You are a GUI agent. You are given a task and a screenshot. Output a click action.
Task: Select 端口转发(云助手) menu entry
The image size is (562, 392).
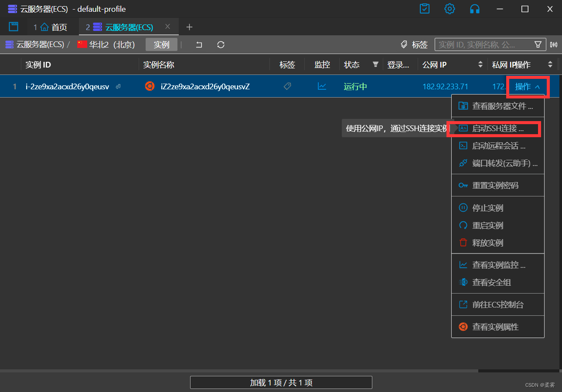(x=498, y=163)
